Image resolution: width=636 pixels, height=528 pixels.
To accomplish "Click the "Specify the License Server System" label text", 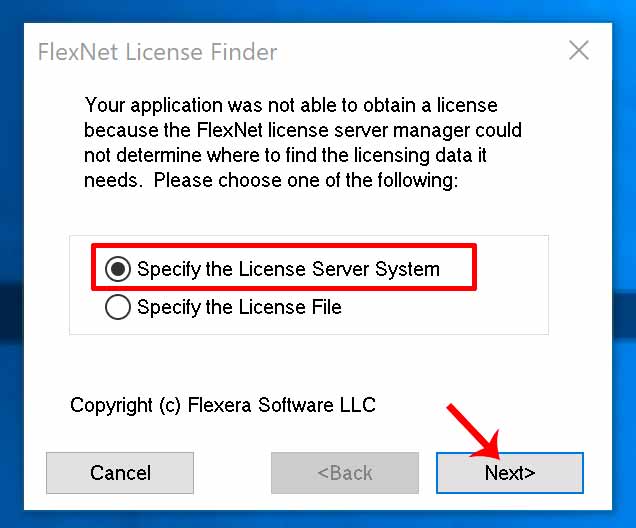I will pyautogui.click(x=288, y=269).
